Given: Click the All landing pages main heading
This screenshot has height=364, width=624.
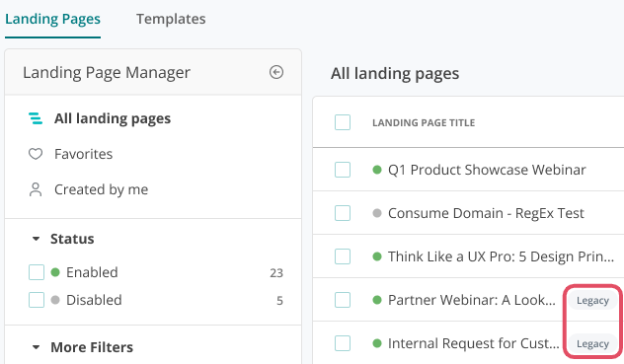Looking at the screenshot, I should (395, 74).
